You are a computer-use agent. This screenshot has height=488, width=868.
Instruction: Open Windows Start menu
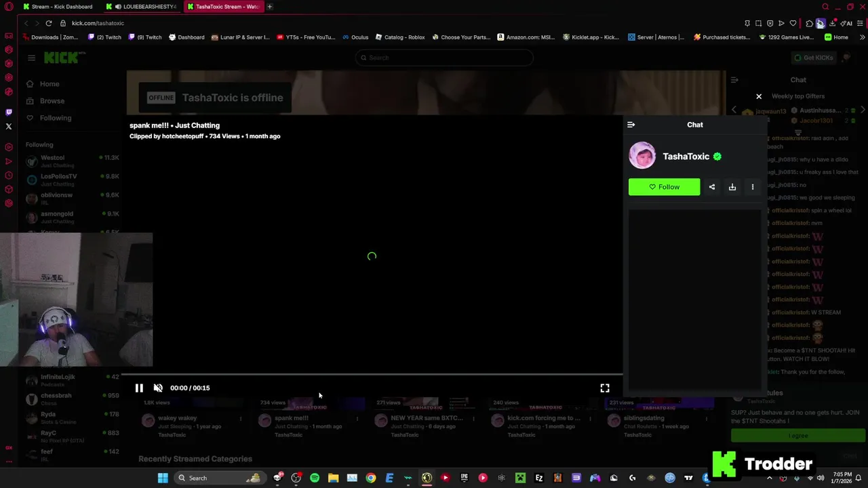tap(163, 478)
